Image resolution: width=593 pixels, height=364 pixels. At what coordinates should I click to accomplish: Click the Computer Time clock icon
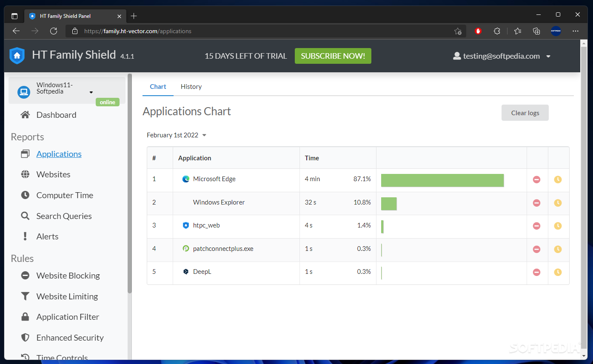(x=25, y=195)
